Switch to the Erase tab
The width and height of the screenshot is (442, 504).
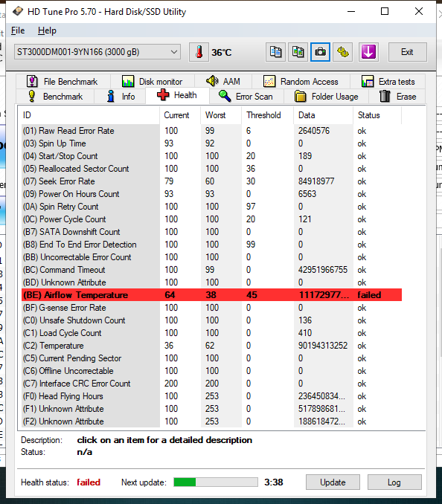point(397,97)
